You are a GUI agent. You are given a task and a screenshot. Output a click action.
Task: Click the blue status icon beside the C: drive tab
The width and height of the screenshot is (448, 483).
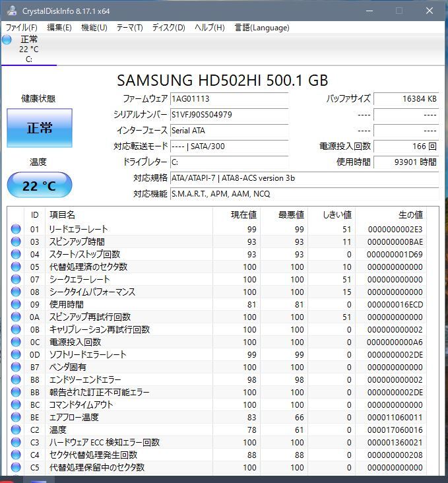[7, 40]
